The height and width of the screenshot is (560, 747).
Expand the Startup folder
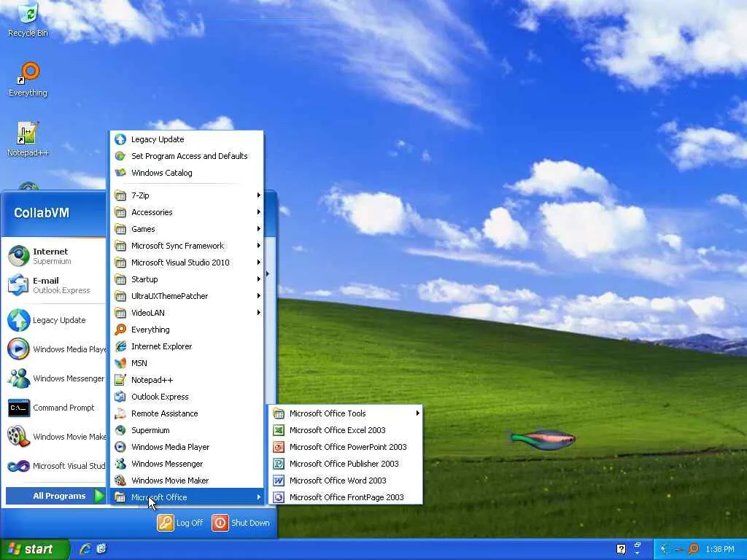point(187,279)
